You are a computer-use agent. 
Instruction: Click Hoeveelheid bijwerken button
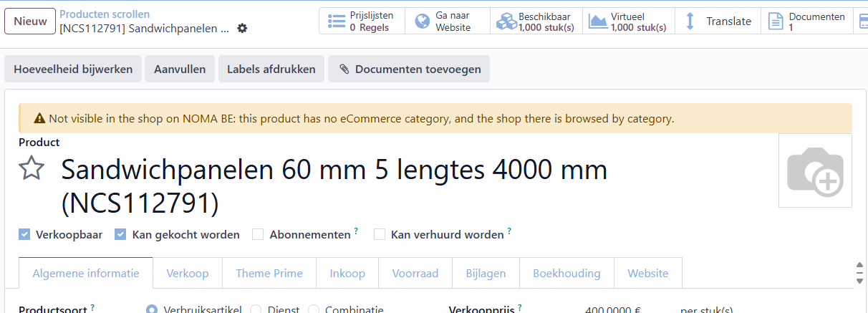pos(73,69)
